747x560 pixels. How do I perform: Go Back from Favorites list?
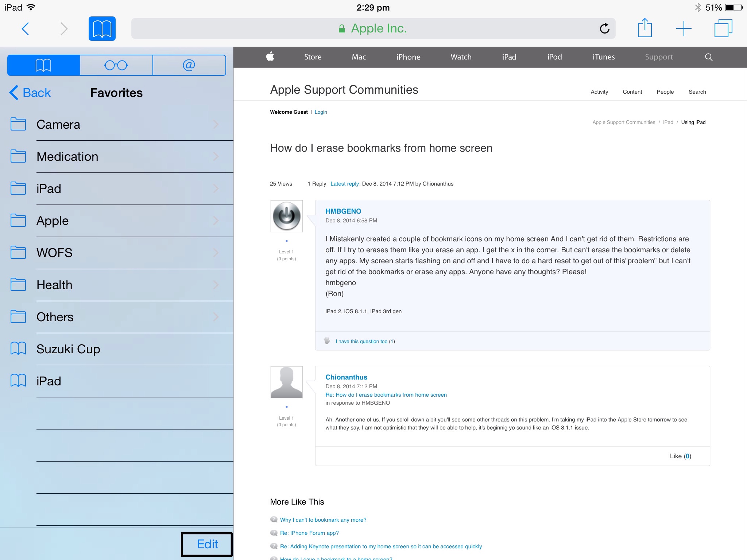[30, 93]
